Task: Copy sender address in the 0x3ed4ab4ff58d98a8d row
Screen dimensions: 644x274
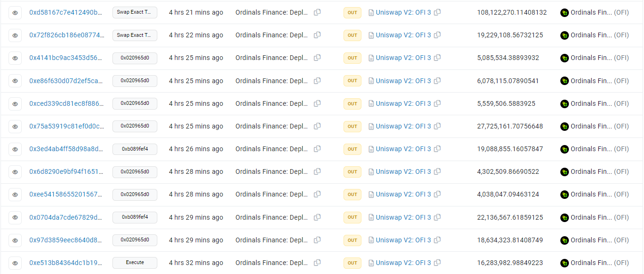Action: [317, 149]
